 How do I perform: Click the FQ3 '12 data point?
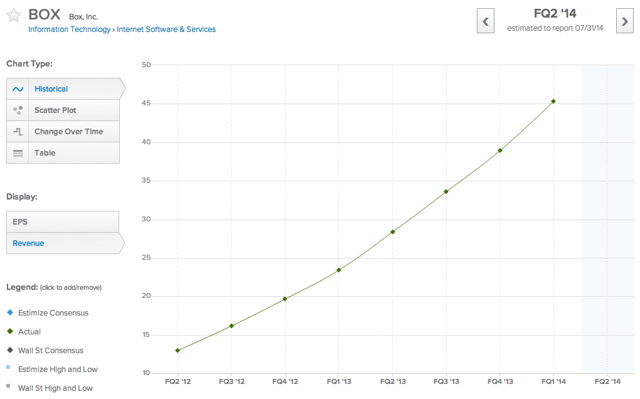(x=231, y=326)
